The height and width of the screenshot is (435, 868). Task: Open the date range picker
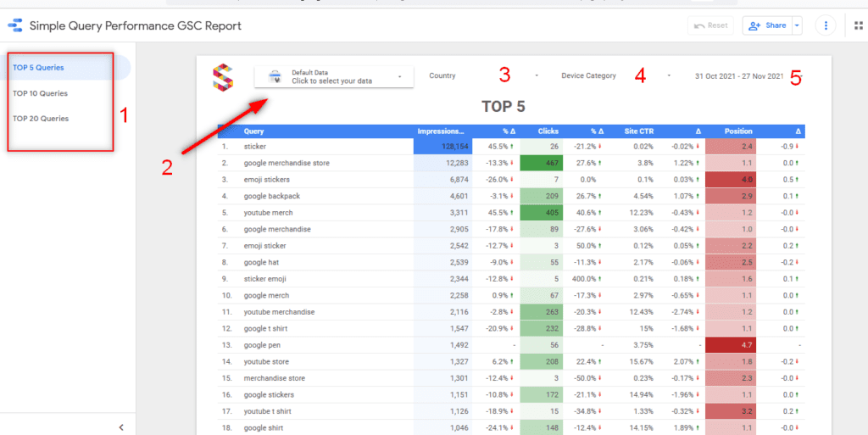point(748,76)
